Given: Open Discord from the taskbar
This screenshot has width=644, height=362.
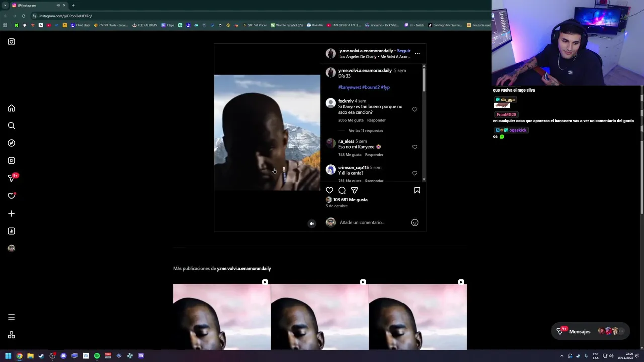Looking at the screenshot, I should 63,356.
